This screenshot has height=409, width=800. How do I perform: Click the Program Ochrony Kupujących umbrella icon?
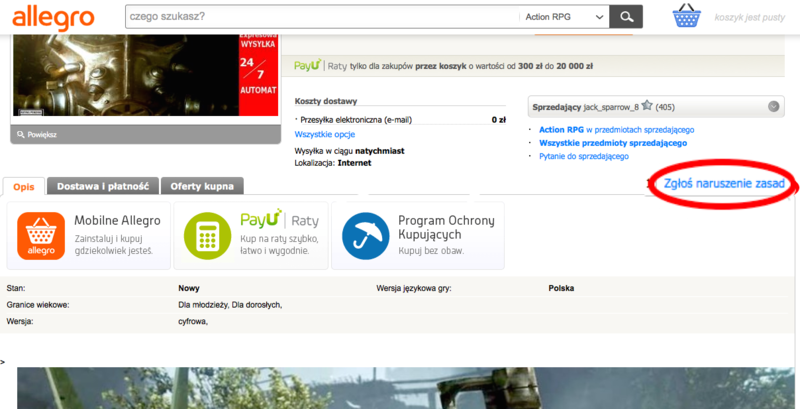365,236
